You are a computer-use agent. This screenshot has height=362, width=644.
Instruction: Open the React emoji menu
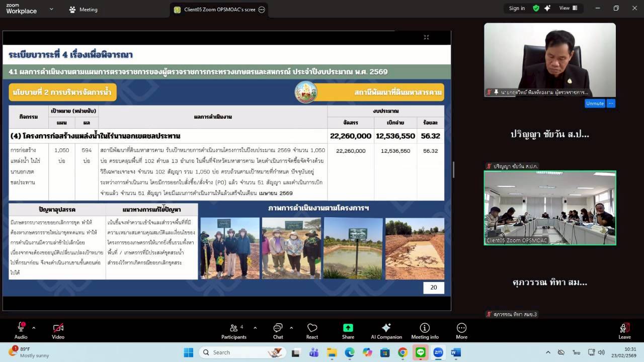312,331
